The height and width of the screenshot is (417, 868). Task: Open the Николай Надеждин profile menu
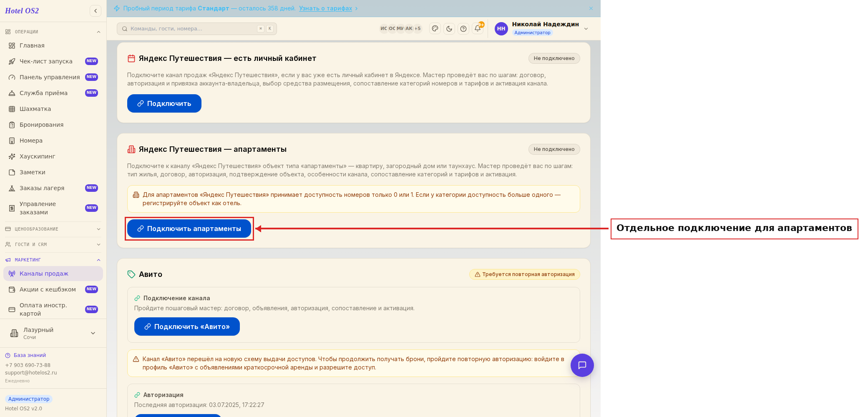pyautogui.click(x=542, y=29)
